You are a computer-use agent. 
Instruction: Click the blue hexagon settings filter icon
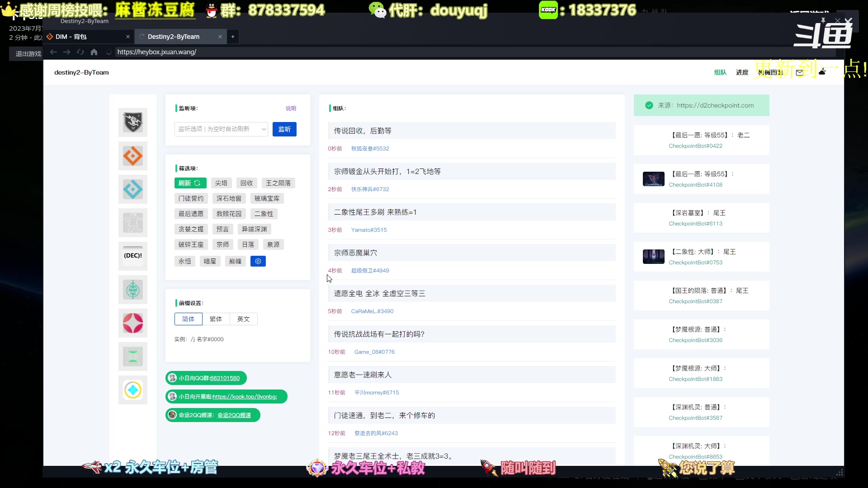pyautogui.click(x=258, y=261)
